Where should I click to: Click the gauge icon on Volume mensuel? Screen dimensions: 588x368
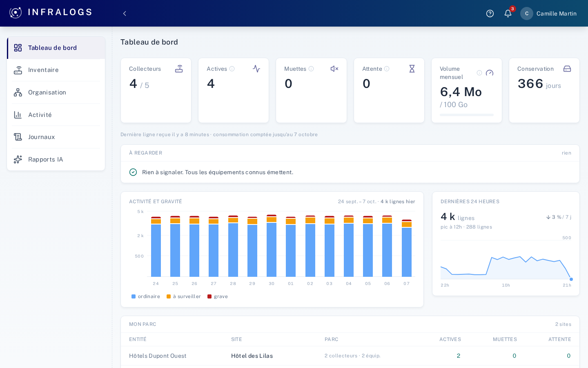[x=490, y=73]
